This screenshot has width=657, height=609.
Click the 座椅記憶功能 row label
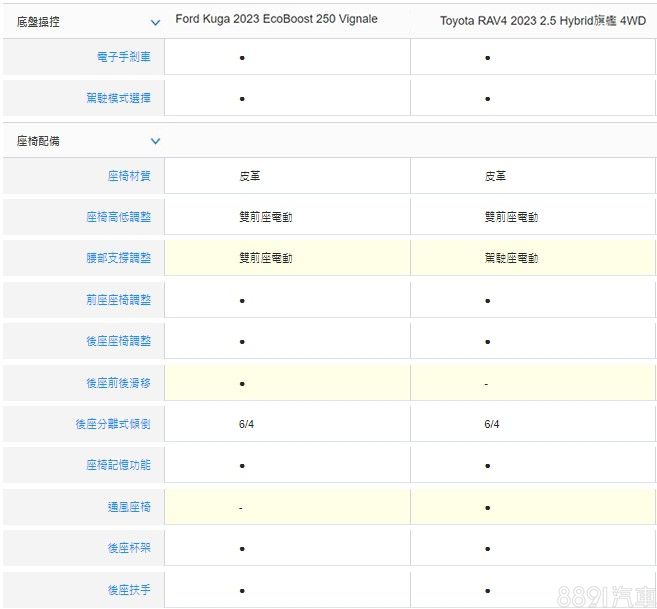pos(118,465)
